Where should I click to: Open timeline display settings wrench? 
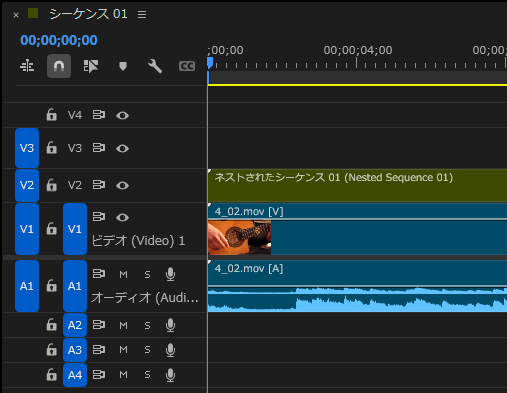tap(155, 66)
